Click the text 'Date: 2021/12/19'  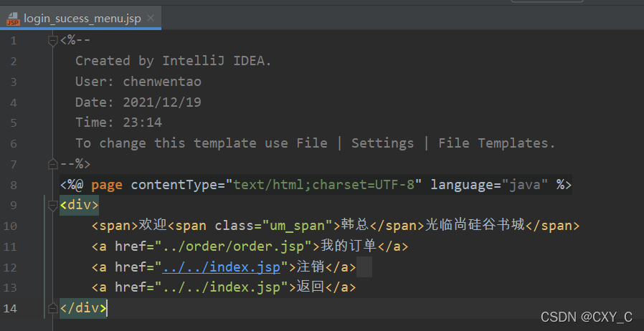tap(138, 102)
